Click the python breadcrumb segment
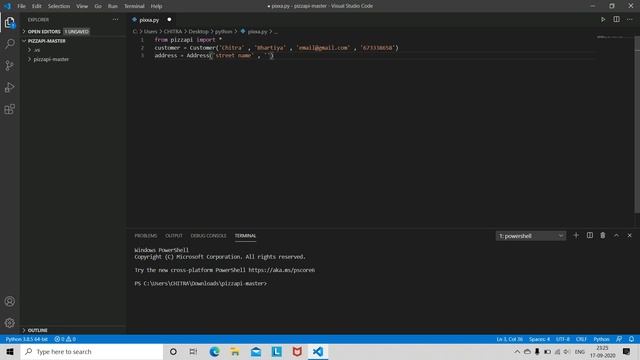 click(x=223, y=31)
